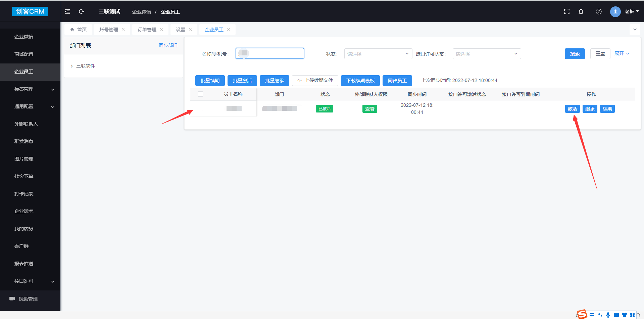Open the 老板 user dropdown
644x319 pixels.
tap(632, 11)
